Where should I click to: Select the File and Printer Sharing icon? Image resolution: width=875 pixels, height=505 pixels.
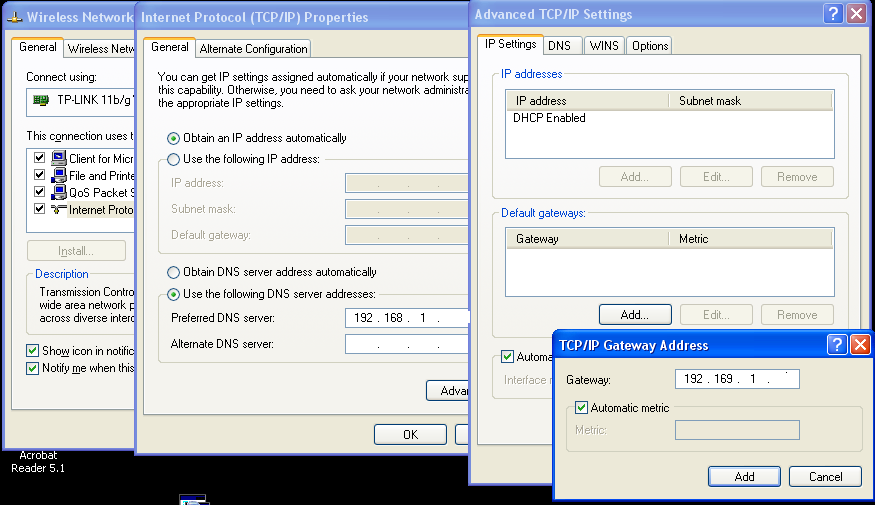pos(59,175)
